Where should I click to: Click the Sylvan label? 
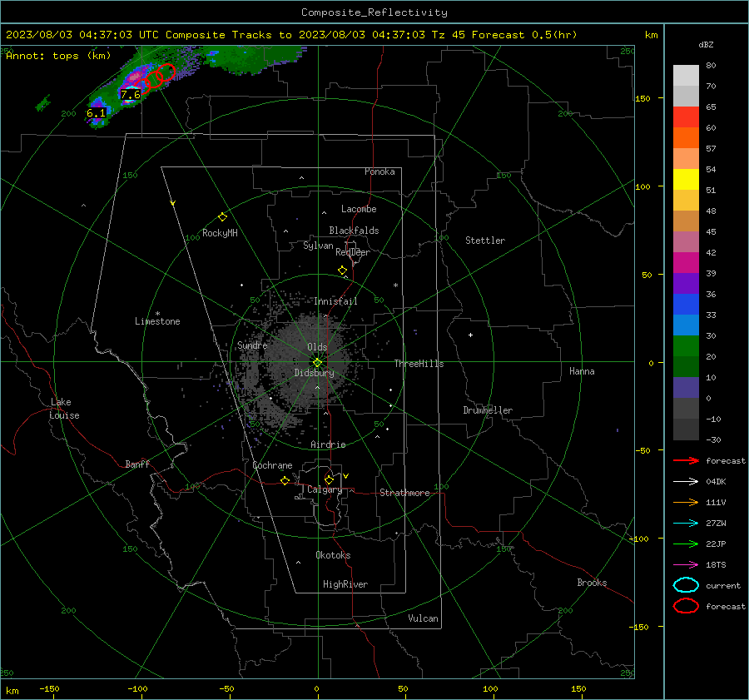[318, 246]
